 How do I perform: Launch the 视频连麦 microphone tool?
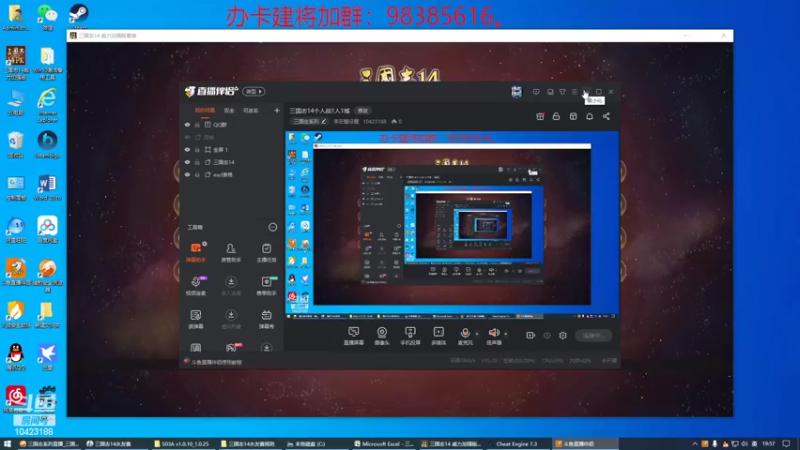pyautogui.click(x=196, y=286)
